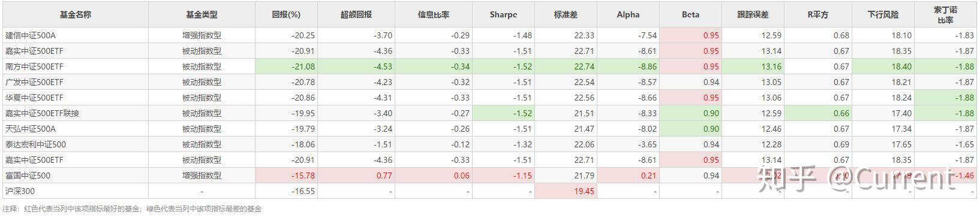Click the 天弘中证500A fund name

click(30, 129)
